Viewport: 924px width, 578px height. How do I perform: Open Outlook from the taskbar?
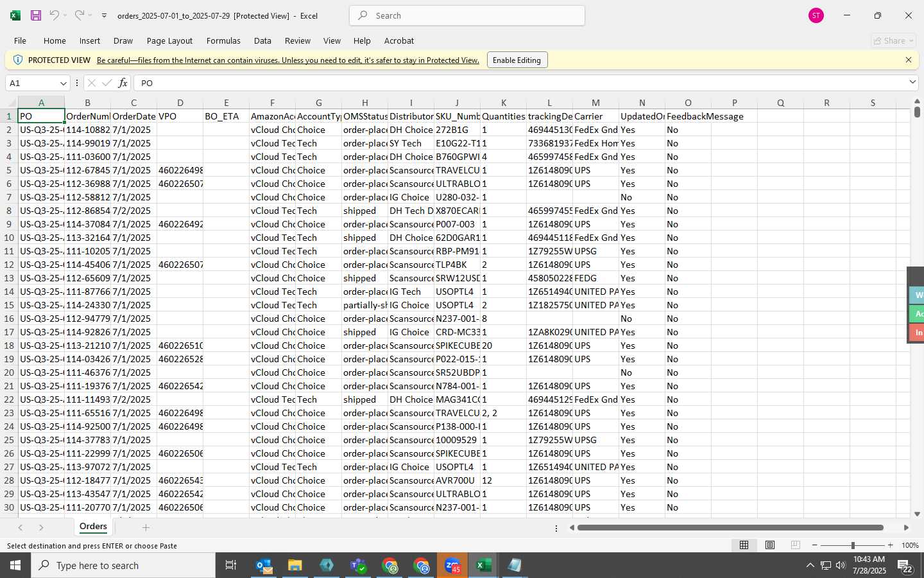(264, 565)
